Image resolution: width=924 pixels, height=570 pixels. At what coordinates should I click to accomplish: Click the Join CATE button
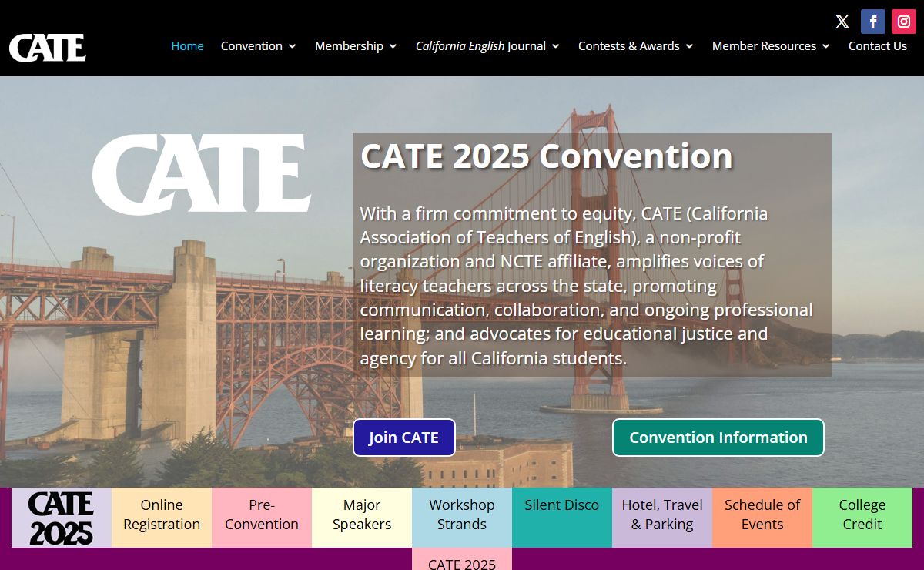click(404, 438)
